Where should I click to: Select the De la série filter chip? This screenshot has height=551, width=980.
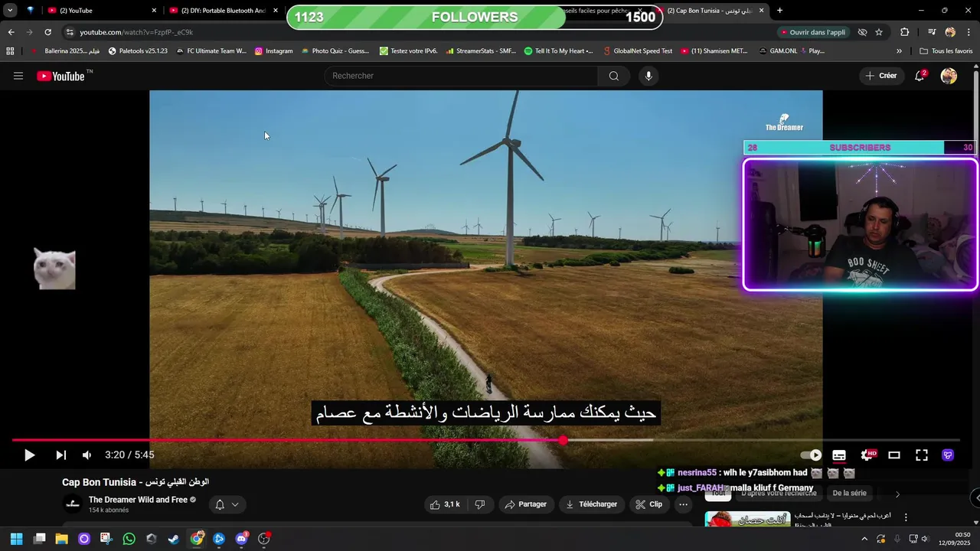click(849, 494)
